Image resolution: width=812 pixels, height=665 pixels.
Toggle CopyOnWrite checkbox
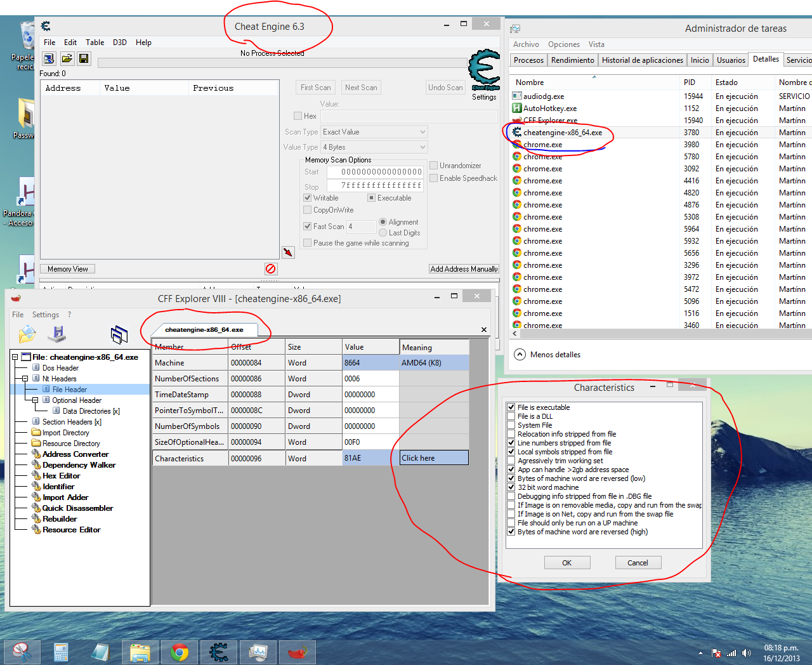(x=307, y=210)
